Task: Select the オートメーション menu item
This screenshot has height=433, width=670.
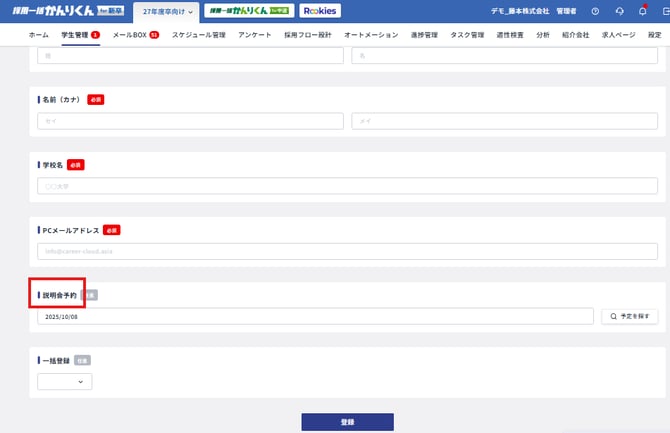Action: tap(370, 35)
